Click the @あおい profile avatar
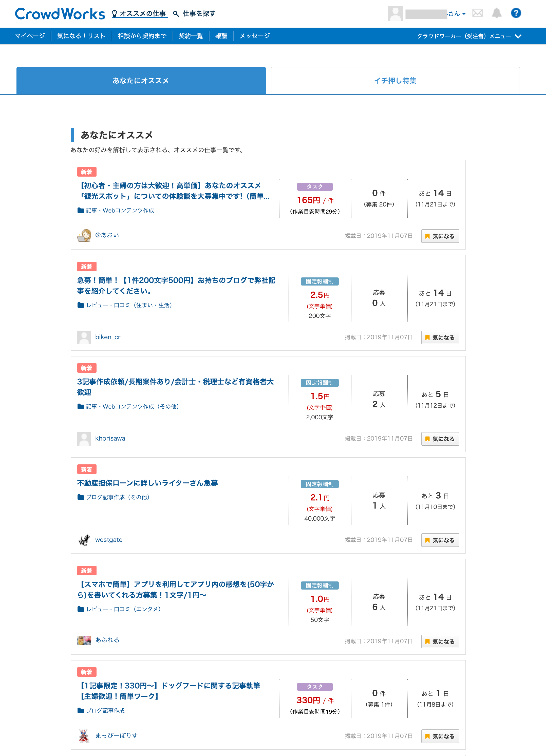 pos(84,235)
